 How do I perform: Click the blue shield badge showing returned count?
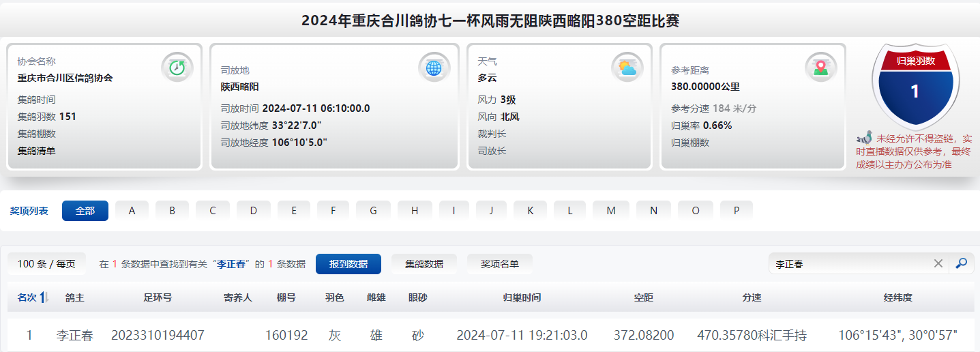pyautogui.click(x=915, y=86)
